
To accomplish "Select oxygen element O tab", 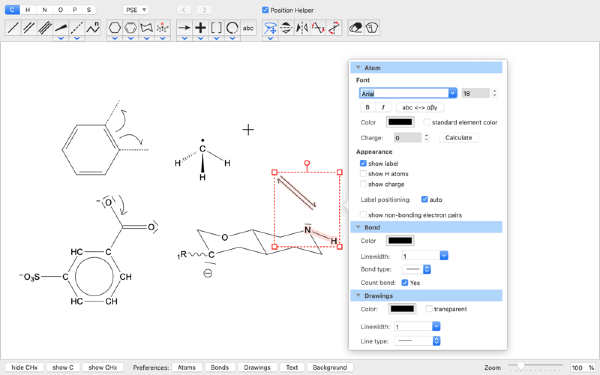I will click(60, 10).
